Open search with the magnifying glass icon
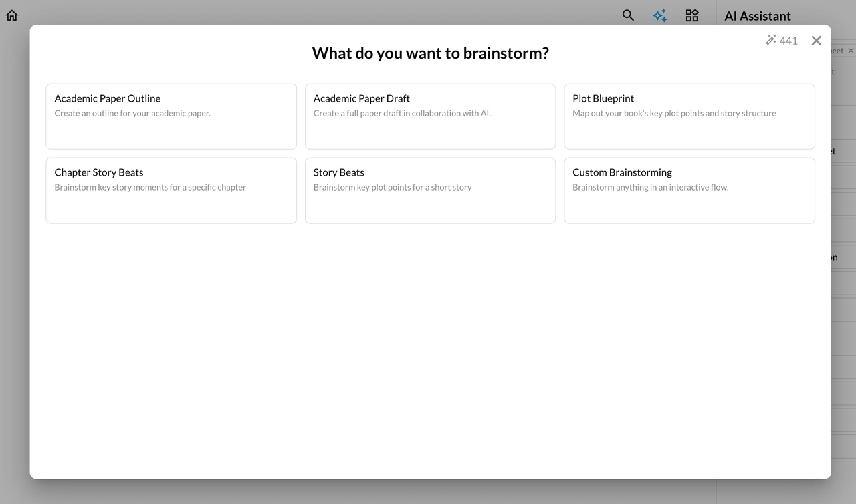The image size is (856, 504). [628, 15]
